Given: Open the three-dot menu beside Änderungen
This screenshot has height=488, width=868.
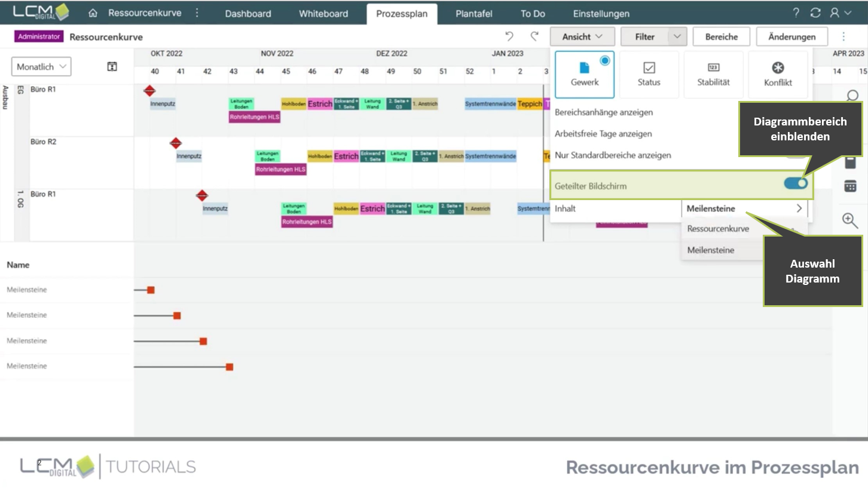Looking at the screenshot, I should pos(843,36).
